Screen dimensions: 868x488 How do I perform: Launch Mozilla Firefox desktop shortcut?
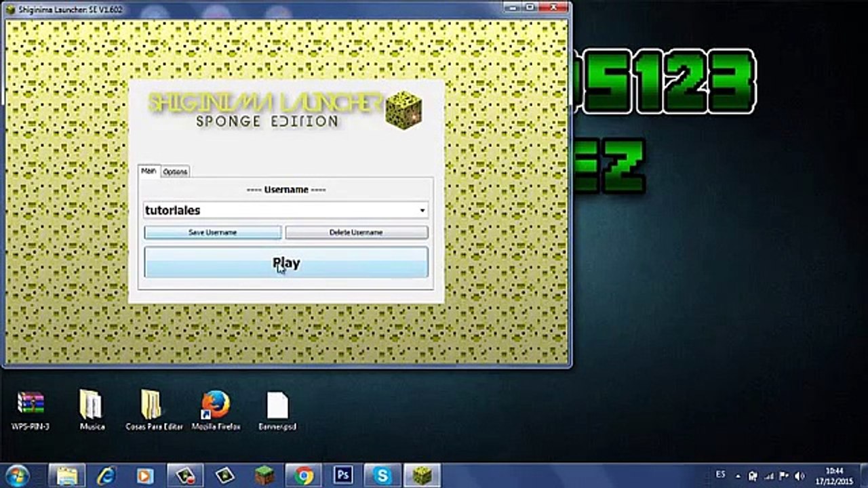tap(216, 410)
